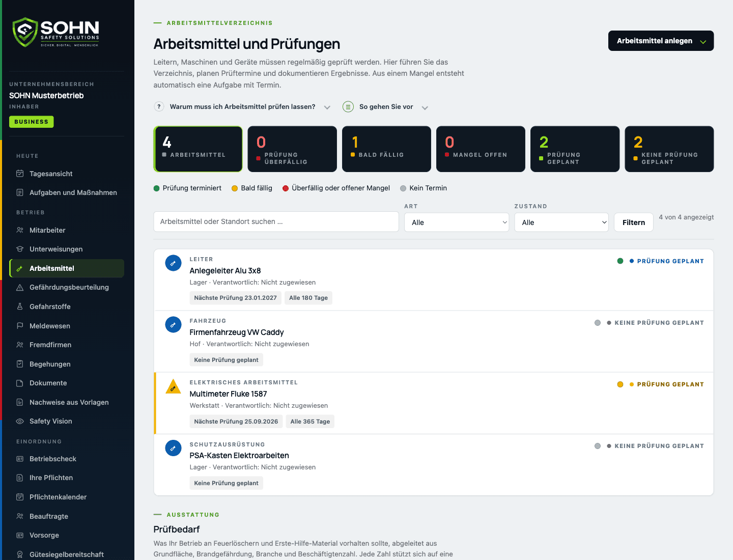Image resolution: width=733 pixels, height=560 pixels.
Task: Click the Safety Vision eye icon
Action: (20, 421)
